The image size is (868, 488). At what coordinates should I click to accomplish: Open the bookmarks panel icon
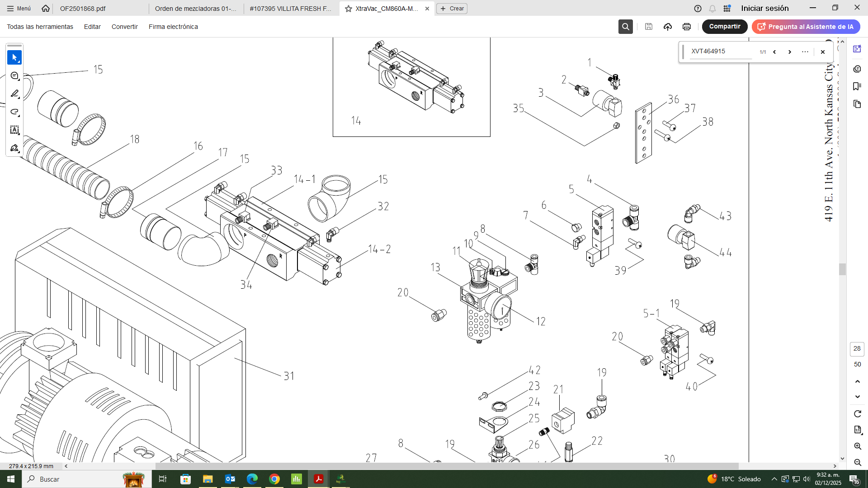(x=857, y=86)
